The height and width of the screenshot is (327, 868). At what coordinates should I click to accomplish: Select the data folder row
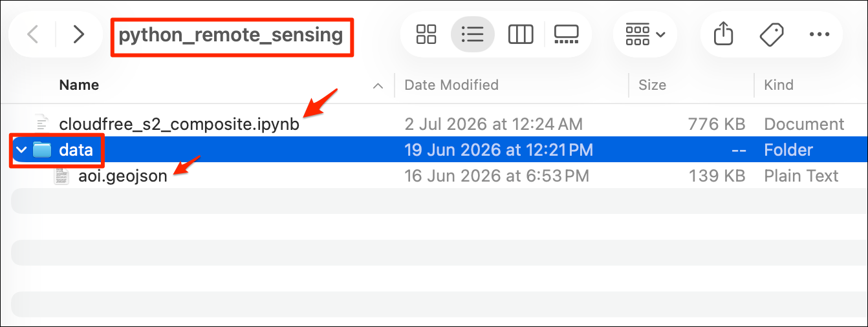point(434,150)
